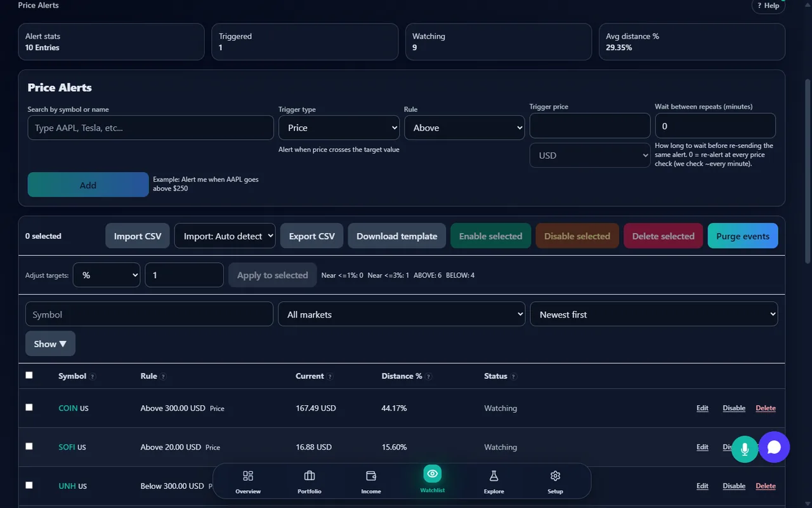Focus the Symbol filter input field

pyautogui.click(x=149, y=314)
